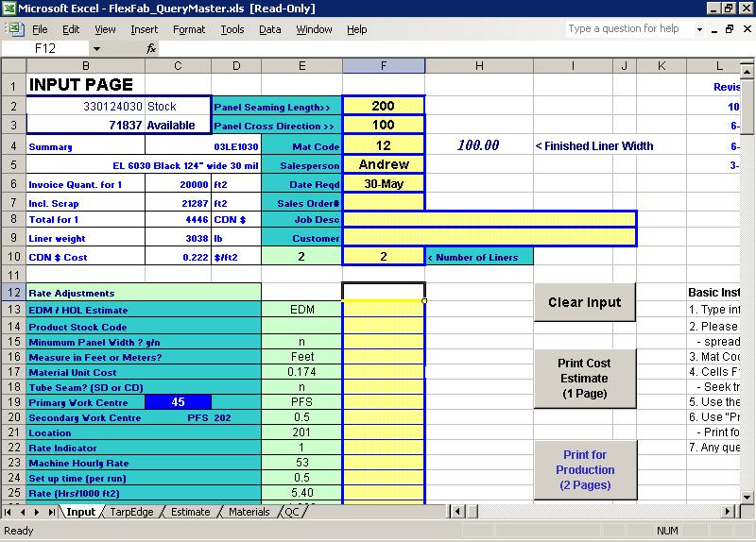This screenshot has height=542, width=756.
Task: Open the Insert menu
Action: 145,29
